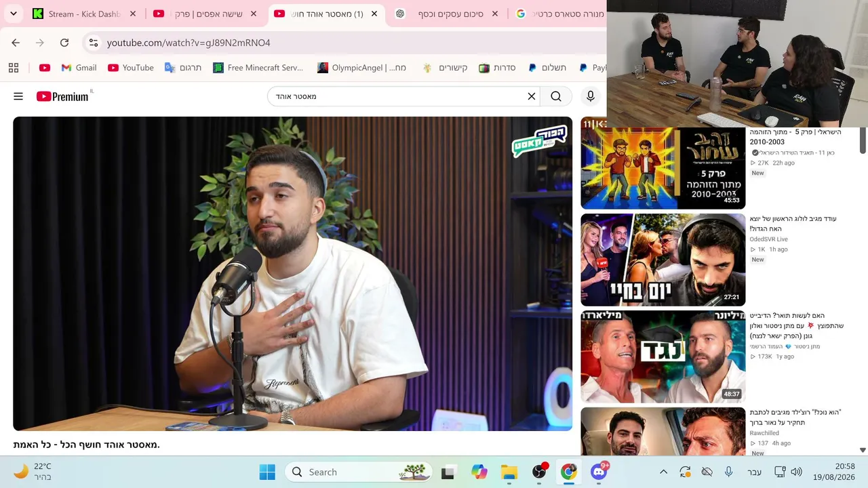Go to YouTube Premium home logo

tap(62, 96)
